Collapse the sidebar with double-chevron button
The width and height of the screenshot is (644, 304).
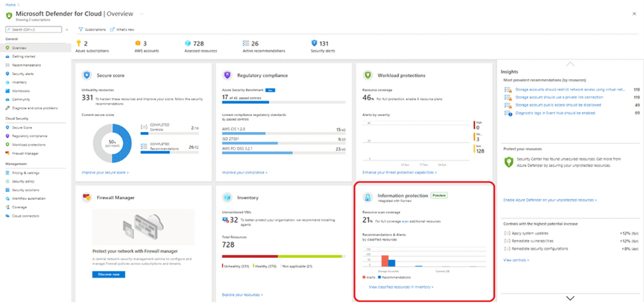(x=67, y=30)
